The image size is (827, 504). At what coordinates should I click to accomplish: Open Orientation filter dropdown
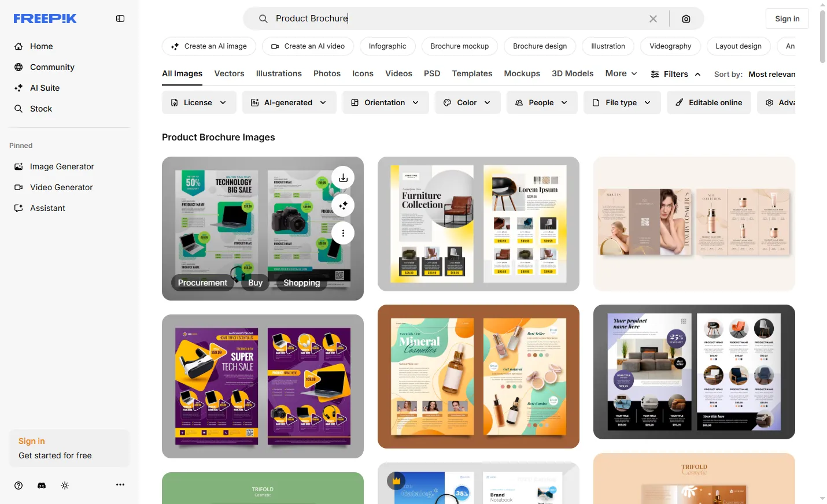tap(385, 102)
